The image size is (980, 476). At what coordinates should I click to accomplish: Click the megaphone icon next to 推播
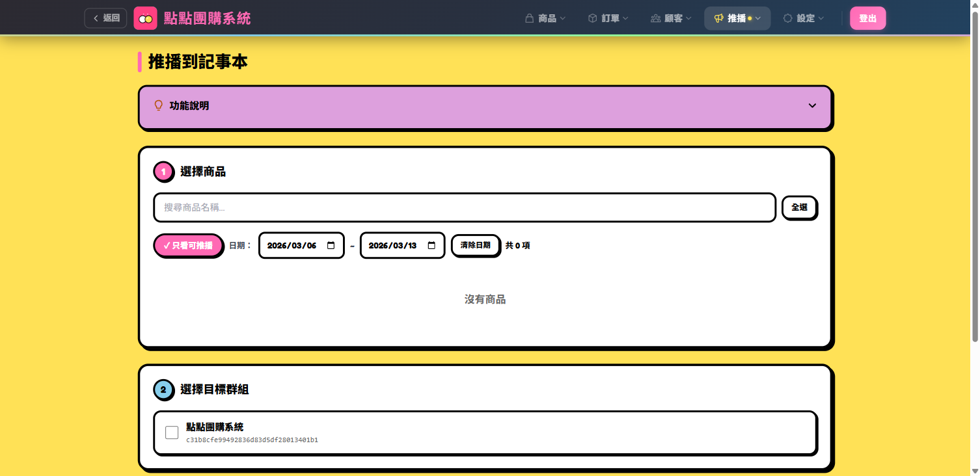(x=718, y=18)
